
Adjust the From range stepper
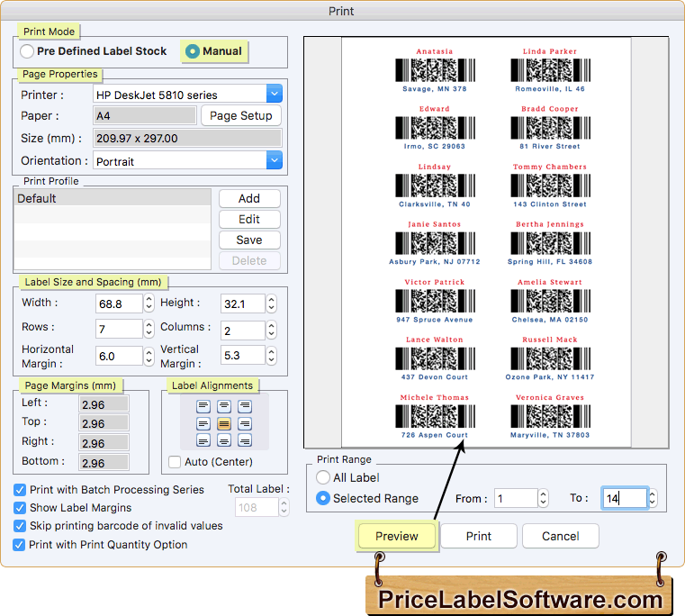(x=543, y=497)
